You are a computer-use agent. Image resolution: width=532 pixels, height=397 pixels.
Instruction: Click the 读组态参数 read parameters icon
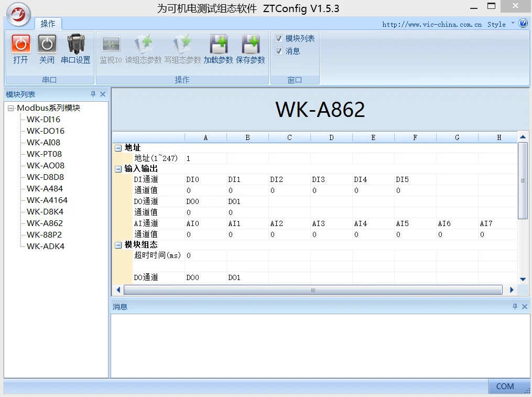click(144, 44)
